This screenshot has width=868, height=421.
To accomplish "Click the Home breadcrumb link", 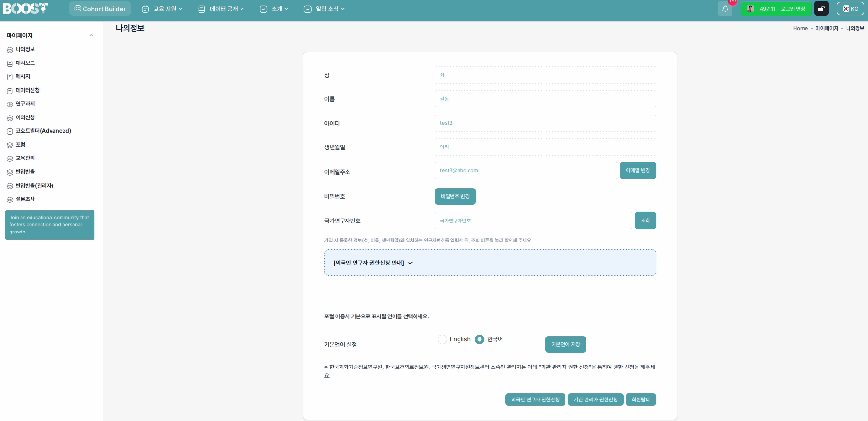I will 800,28.
